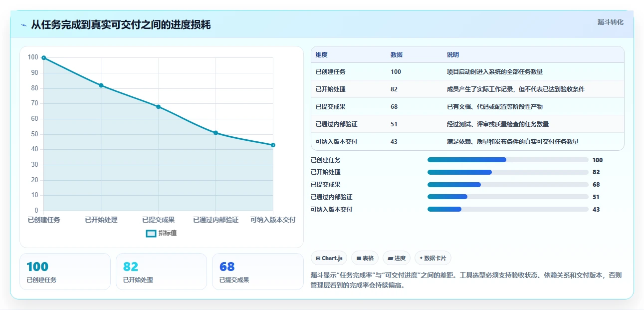This screenshot has height=310, width=644.
Task: Click the 数据卡片 chip
Action: tap(433, 258)
